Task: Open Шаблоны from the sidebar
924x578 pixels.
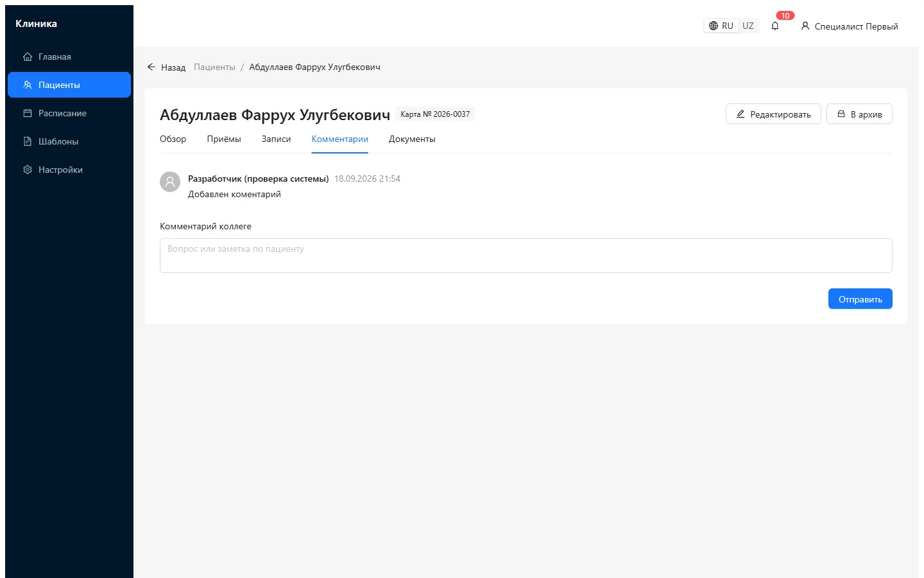Action: [69, 141]
